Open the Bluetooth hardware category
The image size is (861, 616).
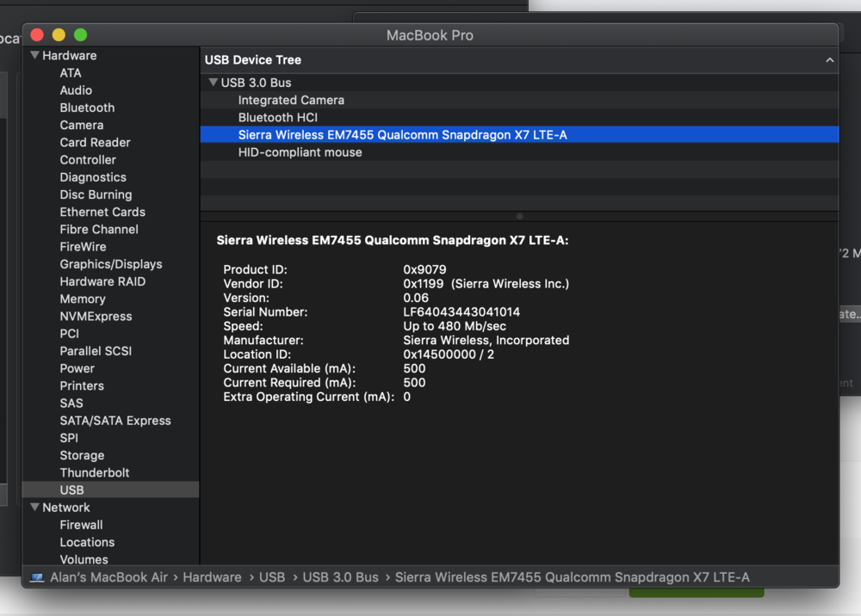click(x=87, y=108)
